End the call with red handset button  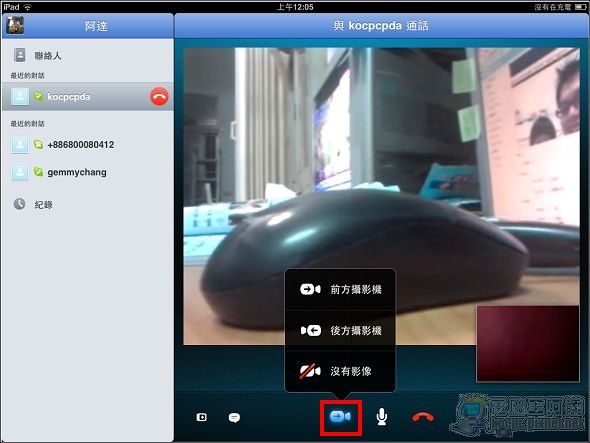(423, 417)
